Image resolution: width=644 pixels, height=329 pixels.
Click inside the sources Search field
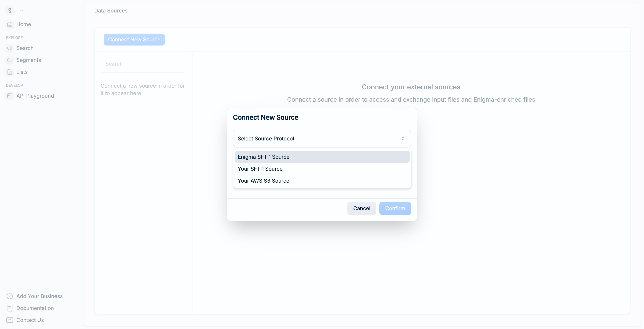click(x=143, y=64)
